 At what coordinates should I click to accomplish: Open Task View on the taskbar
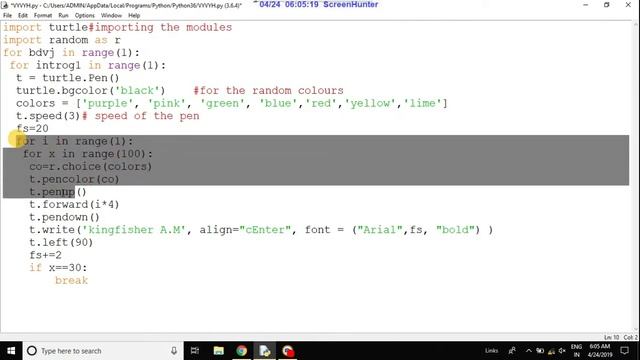pos(195,351)
